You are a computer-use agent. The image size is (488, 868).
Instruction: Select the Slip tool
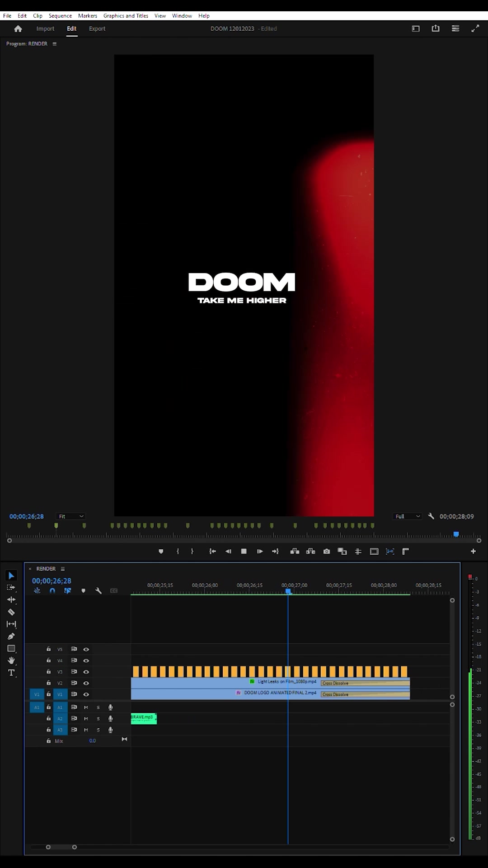coord(11,624)
